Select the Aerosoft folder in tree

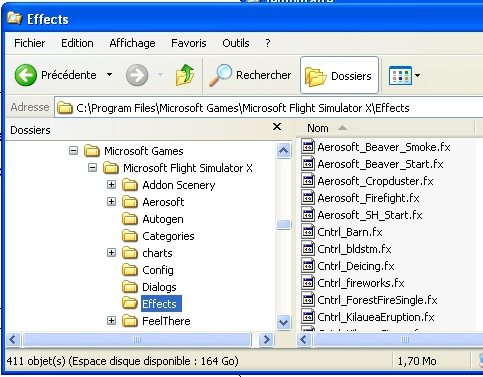(163, 202)
